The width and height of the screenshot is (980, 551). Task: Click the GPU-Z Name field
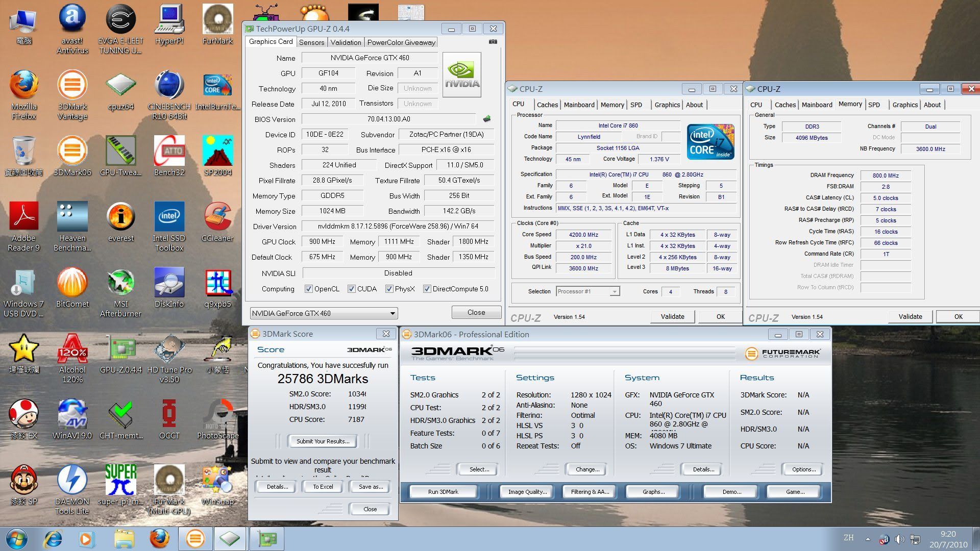pyautogui.click(x=370, y=58)
